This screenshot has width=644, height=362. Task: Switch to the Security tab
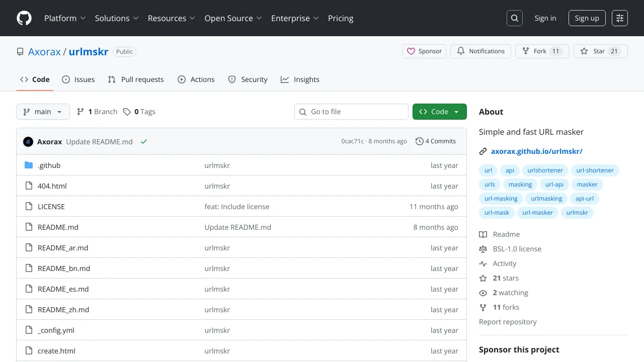pos(248,79)
